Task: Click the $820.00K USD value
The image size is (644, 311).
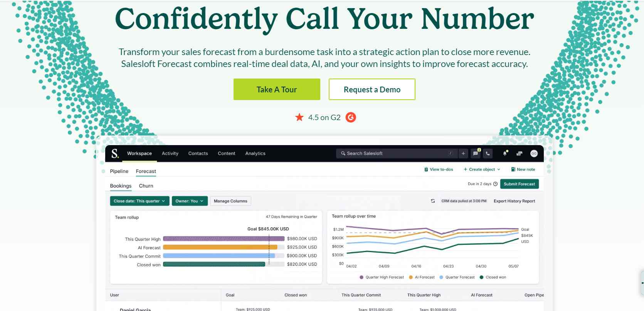Action: (x=302, y=264)
